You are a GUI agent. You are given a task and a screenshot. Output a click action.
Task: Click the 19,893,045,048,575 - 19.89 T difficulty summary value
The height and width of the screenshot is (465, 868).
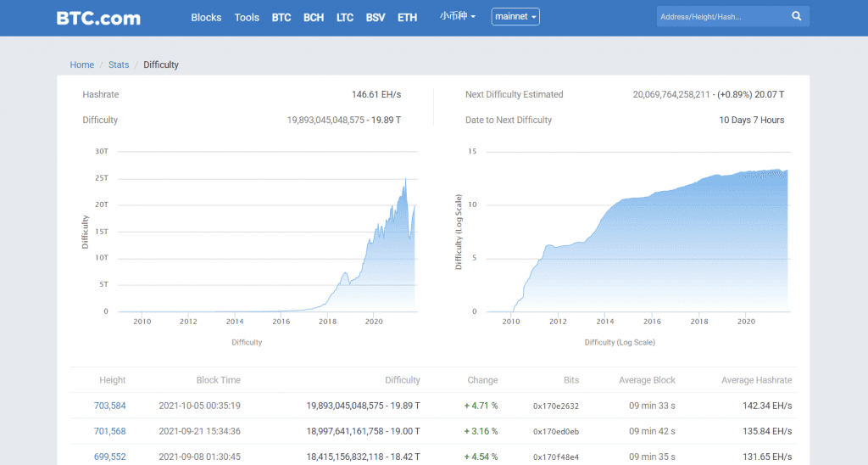click(344, 120)
